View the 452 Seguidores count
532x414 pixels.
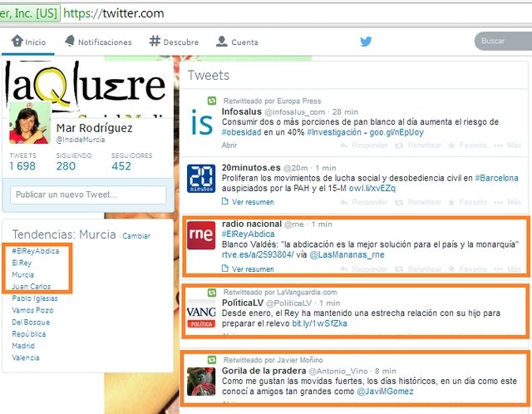point(121,166)
